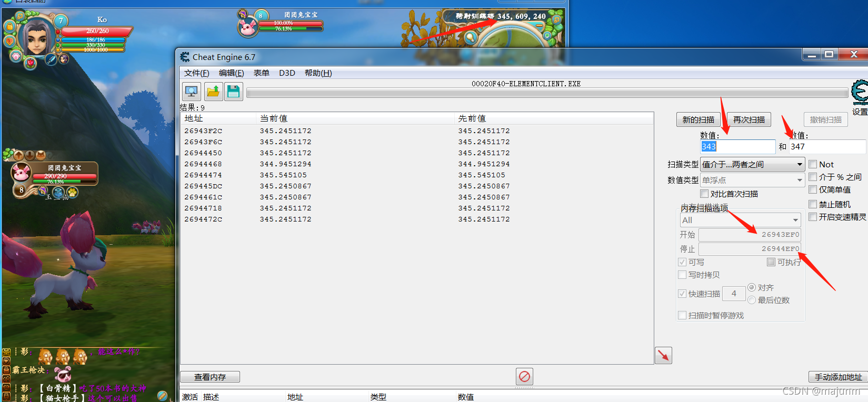Viewport: 868px width, 402px height.
Task: Click the red arrow add-to-list icon
Action: pos(663,355)
